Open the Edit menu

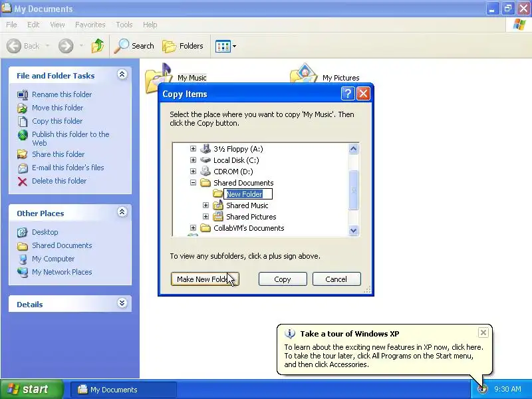(33, 25)
